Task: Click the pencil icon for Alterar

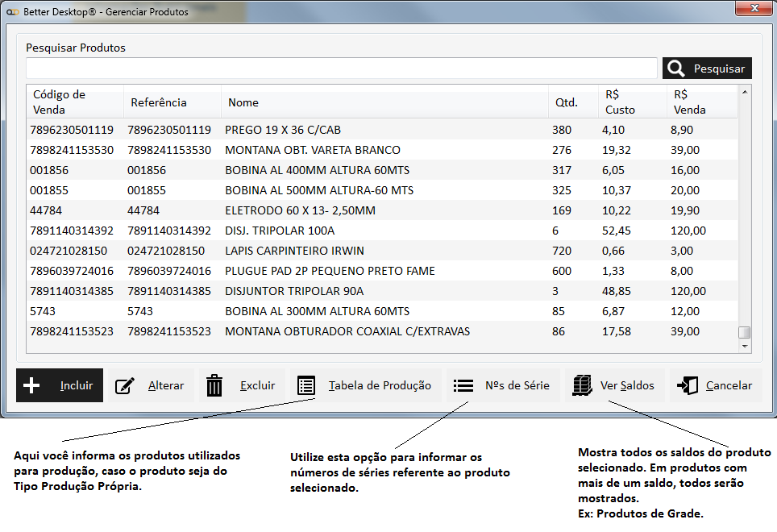Action: click(125, 386)
